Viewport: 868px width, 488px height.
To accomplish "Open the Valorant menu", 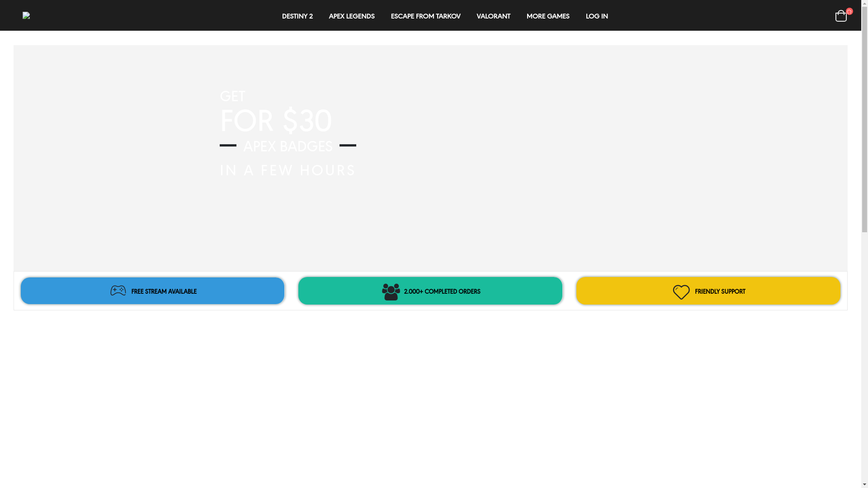I will pos(493,16).
